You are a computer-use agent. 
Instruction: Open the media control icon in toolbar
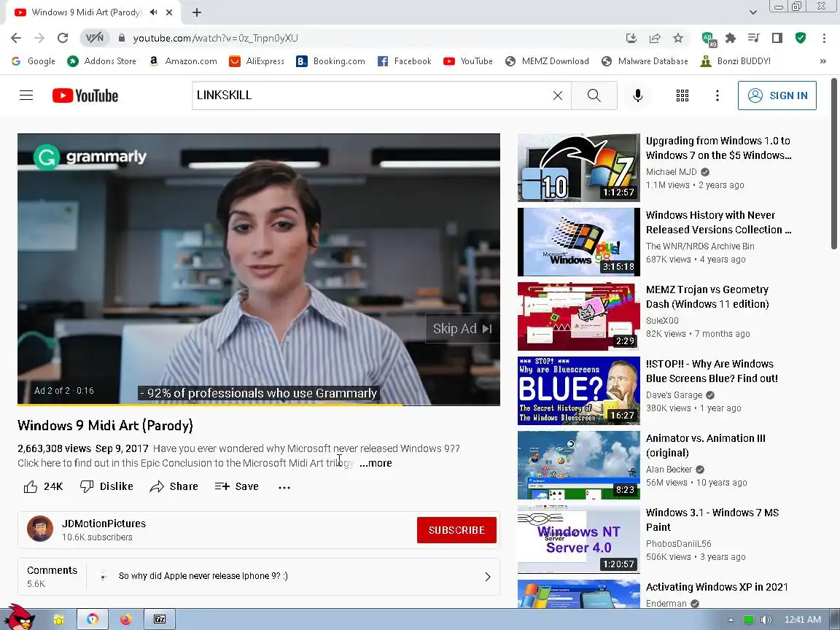click(x=754, y=38)
